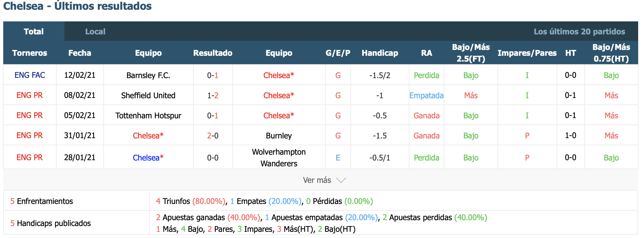
Task: Open Barnsley F.C. team page
Action: pos(148,76)
